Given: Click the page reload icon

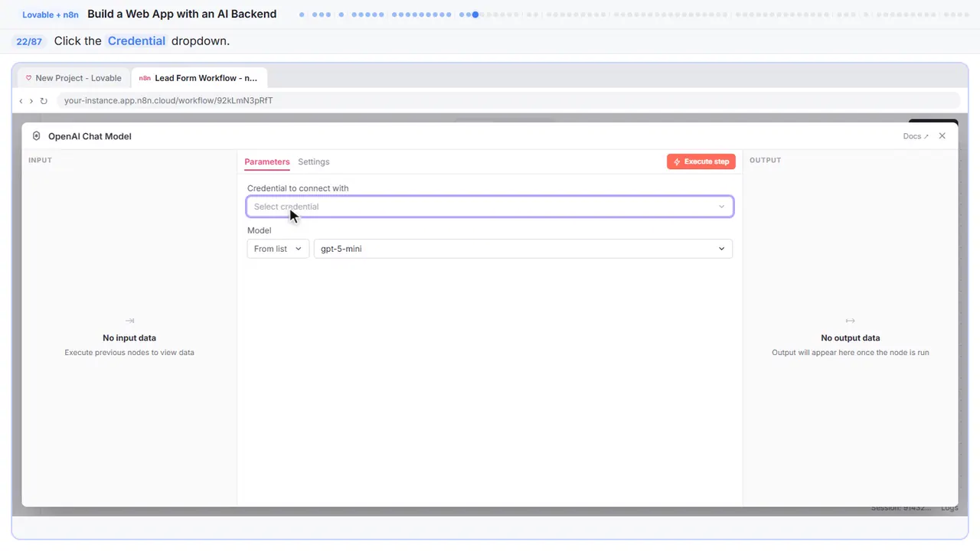Looking at the screenshot, I should click(44, 101).
